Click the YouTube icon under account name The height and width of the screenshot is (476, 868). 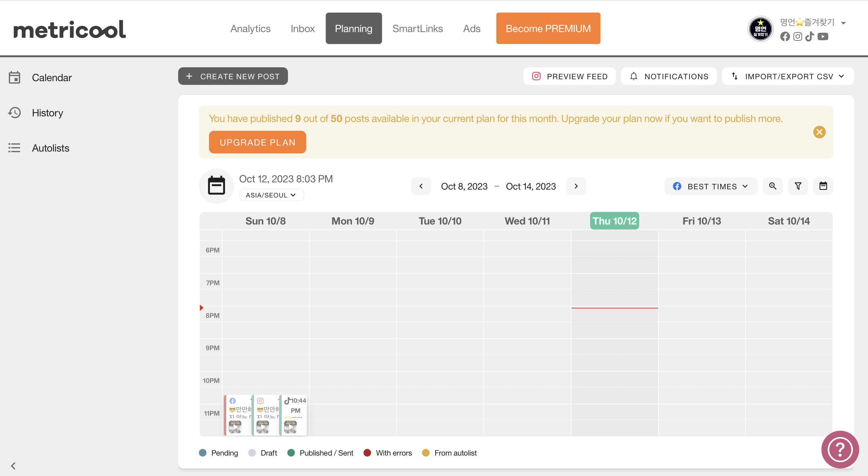tap(823, 37)
